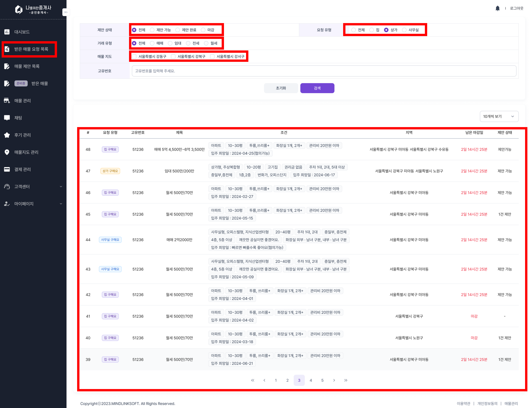Click the 결제 관리 card icon
This screenshot has height=408, width=532.
[x=7, y=169]
